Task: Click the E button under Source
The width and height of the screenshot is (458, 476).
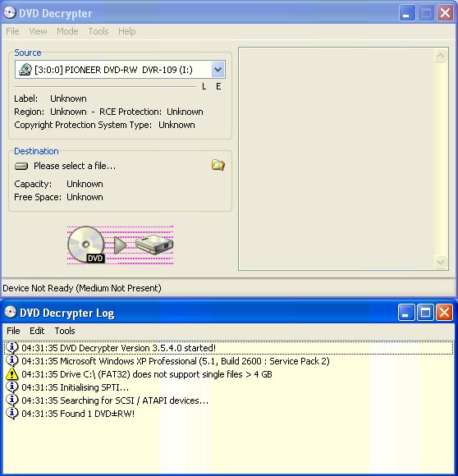Action: click(x=218, y=86)
